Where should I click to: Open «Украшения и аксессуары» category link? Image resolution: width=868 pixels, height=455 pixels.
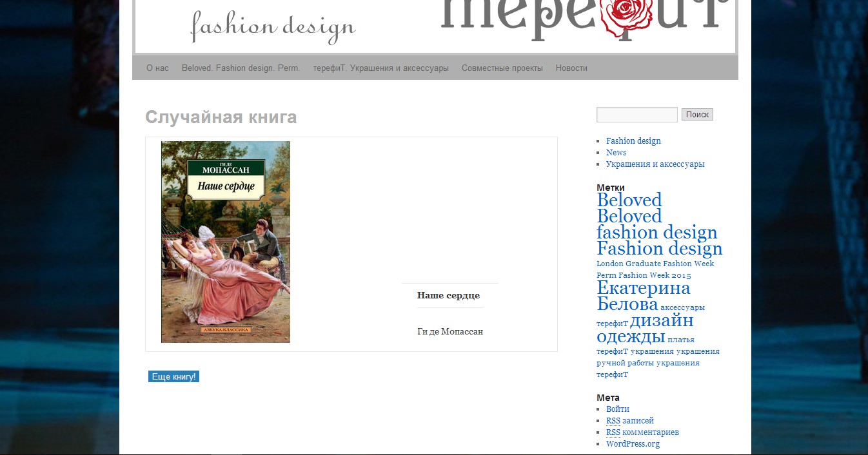pyautogui.click(x=655, y=164)
